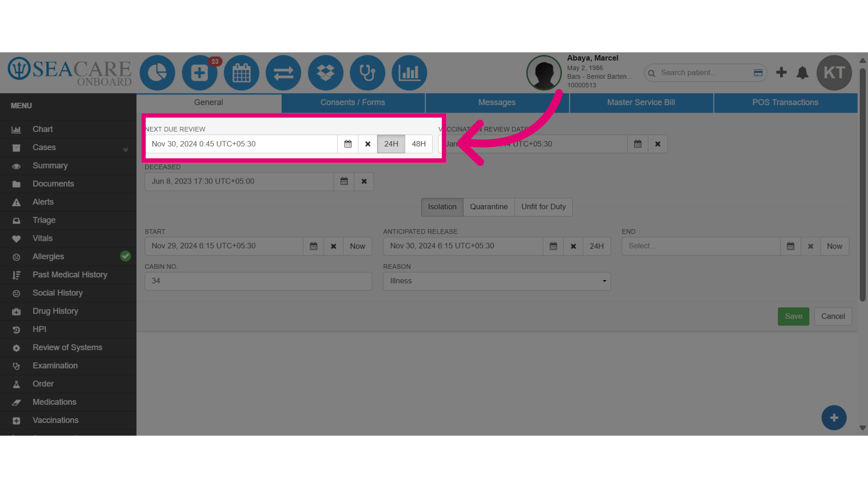Set End date to Now

[835, 246]
